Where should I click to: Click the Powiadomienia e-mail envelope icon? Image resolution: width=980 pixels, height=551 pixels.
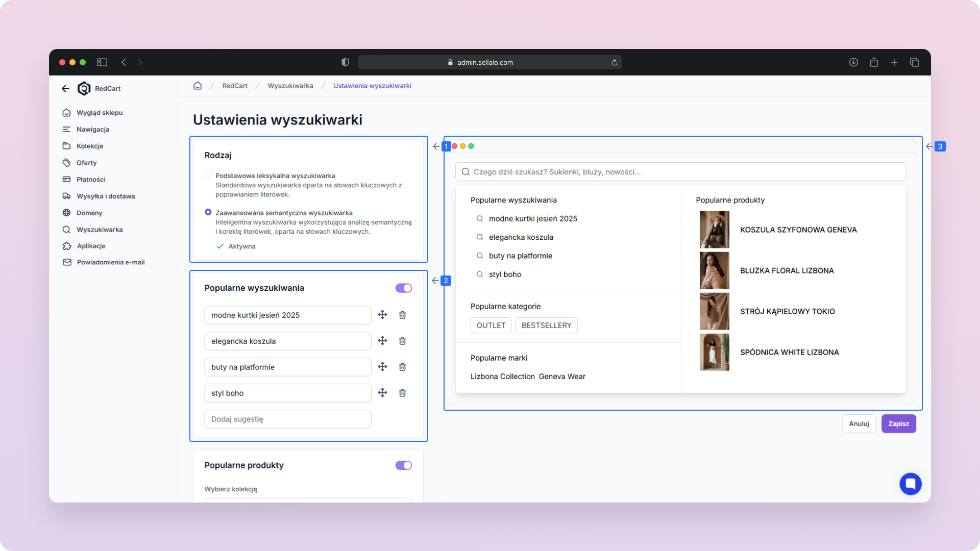point(67,262)
